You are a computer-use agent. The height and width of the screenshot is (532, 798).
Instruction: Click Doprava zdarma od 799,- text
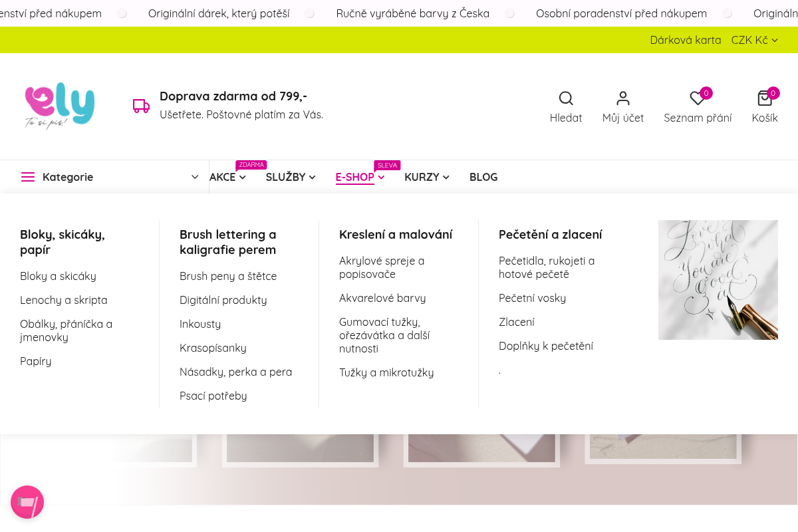pos(233,96)
